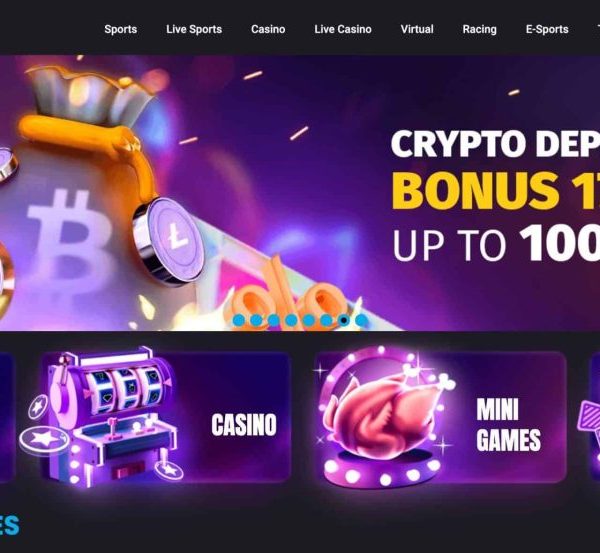Image resolution: width=600 pixels, height=553 pixels.
Task: Click the slot machine icon
Action: point(103,417)
